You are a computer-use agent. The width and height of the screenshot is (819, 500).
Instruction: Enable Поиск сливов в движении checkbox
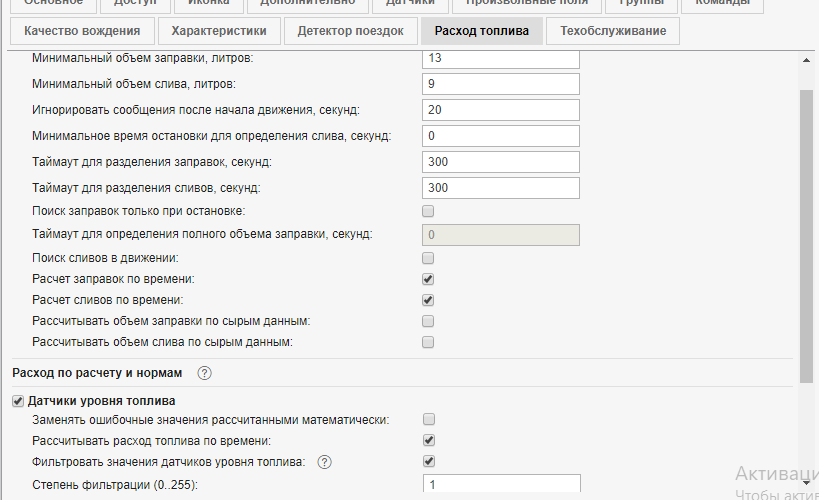[x=428, y=257]
